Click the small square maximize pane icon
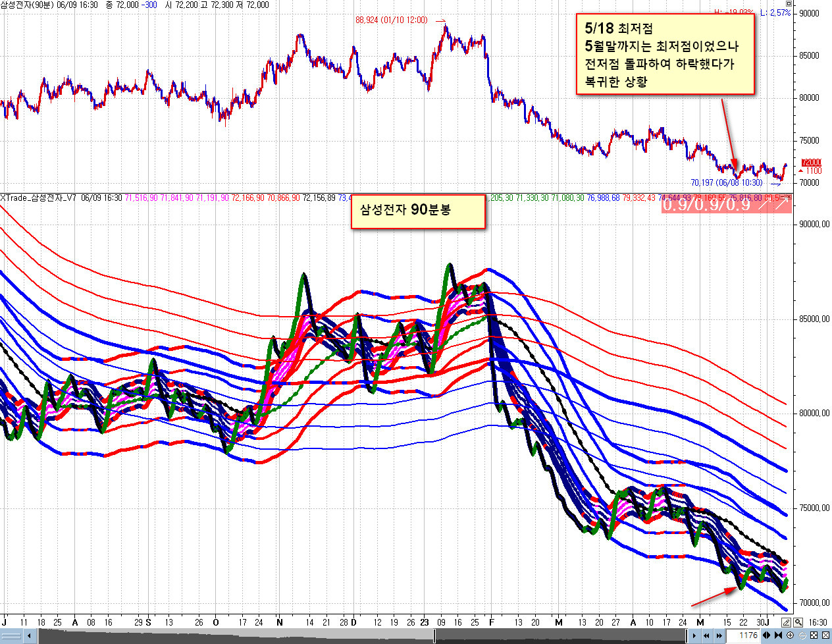The image size is (832, 644). pos(789,4)
